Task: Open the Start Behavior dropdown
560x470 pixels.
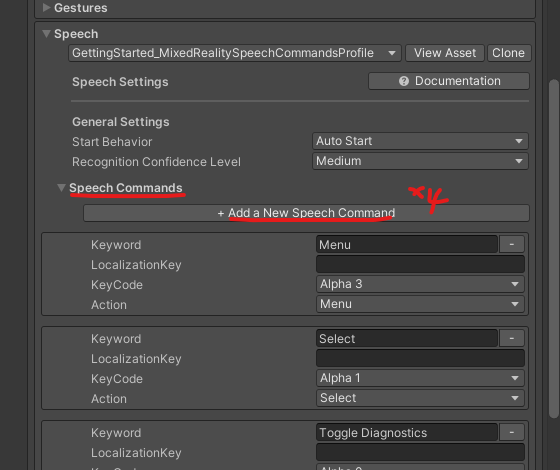Action: pos(420,141)
